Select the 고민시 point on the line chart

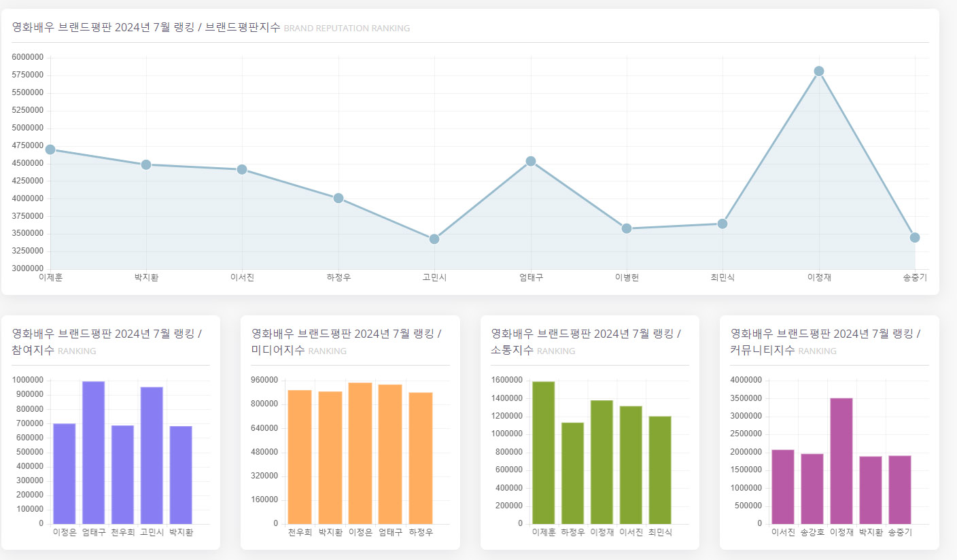click(x=434, y=239)
